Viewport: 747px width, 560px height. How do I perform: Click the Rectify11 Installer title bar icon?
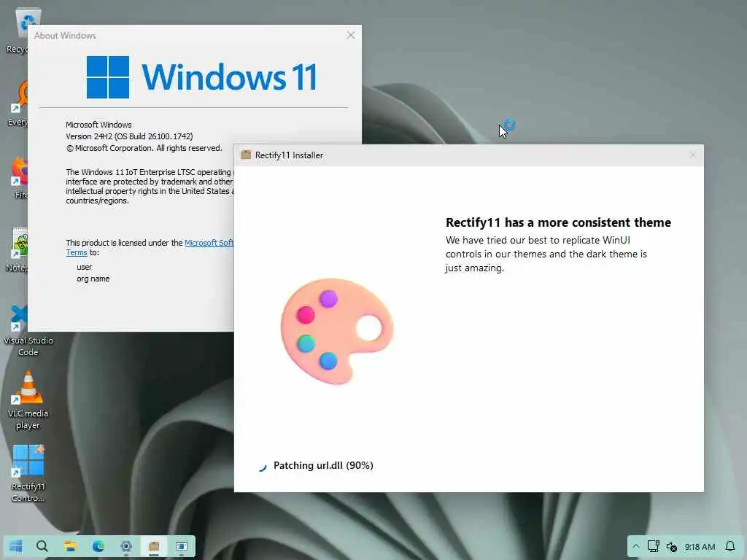[x=246, y=155]
